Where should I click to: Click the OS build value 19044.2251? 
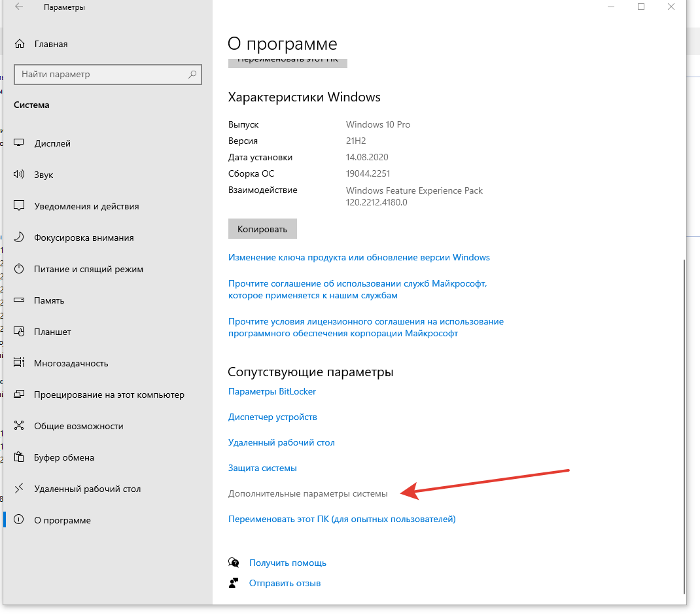coord(368,174)
